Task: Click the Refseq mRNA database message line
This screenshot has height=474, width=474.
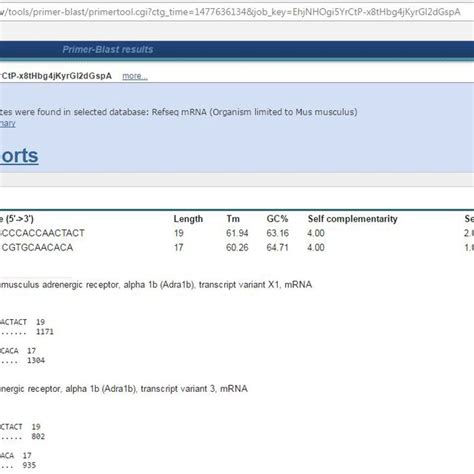Action: click(x=179, y=112)
